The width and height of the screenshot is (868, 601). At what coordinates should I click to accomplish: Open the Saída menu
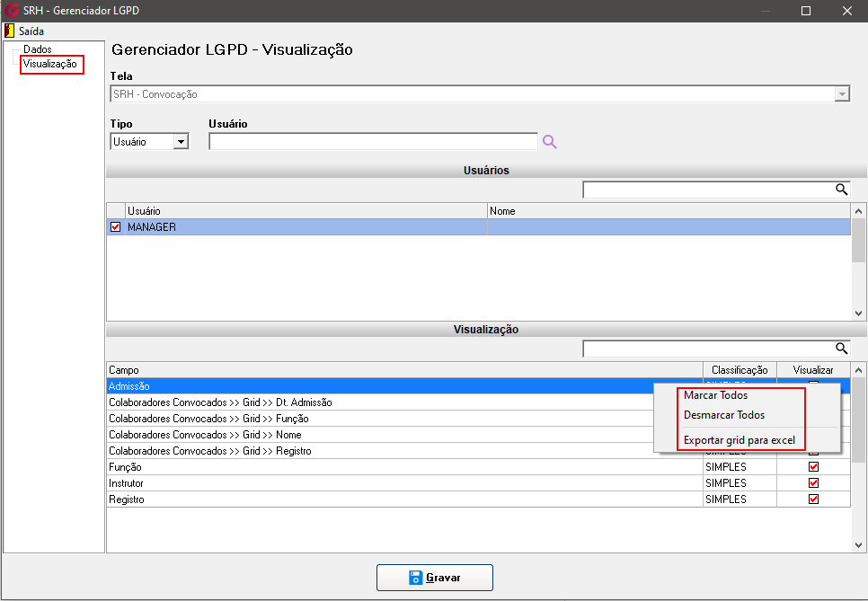[x=31, y=31]
